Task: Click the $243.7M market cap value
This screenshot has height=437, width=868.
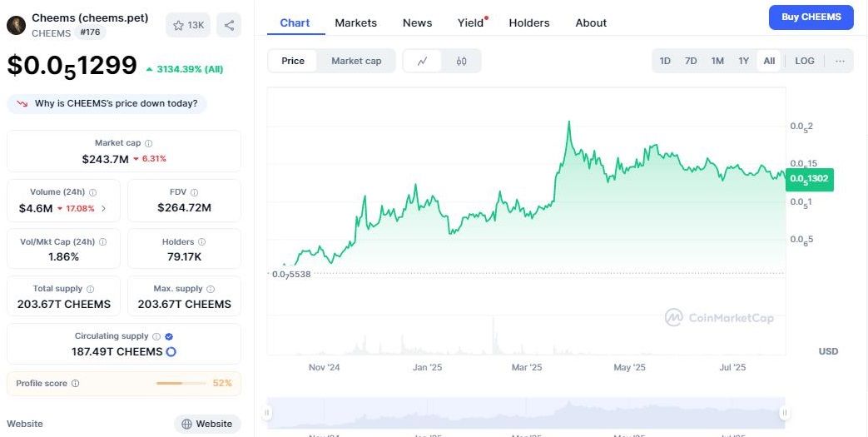Action: click(x=105, y=160)
